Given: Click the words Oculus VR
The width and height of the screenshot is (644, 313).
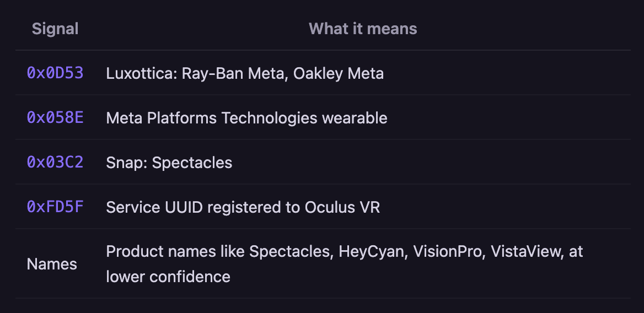Looking at the screenshot, I should point(342,207).
